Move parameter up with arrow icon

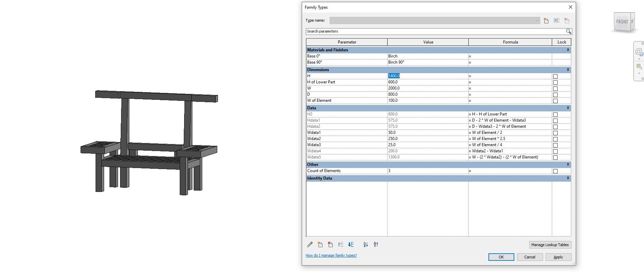(341, 244)
